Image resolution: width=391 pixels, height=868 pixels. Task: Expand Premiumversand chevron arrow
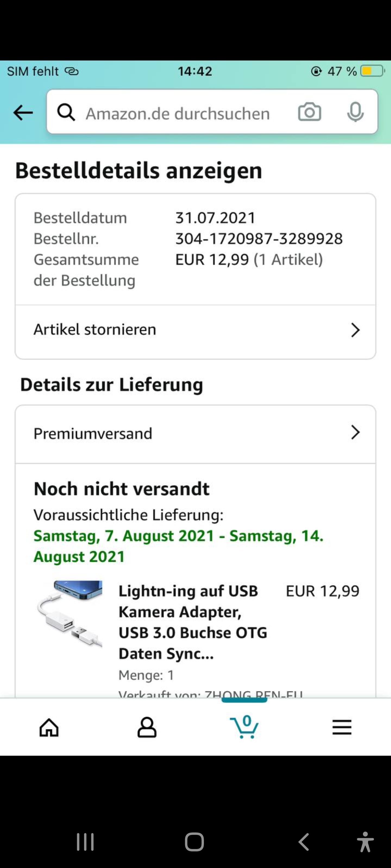355,432
